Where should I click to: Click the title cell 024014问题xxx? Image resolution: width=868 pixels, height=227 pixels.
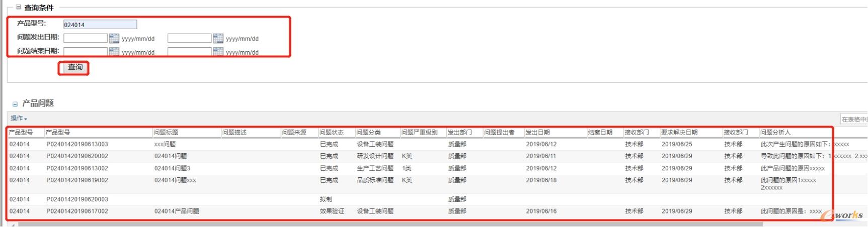click(175, 180)
